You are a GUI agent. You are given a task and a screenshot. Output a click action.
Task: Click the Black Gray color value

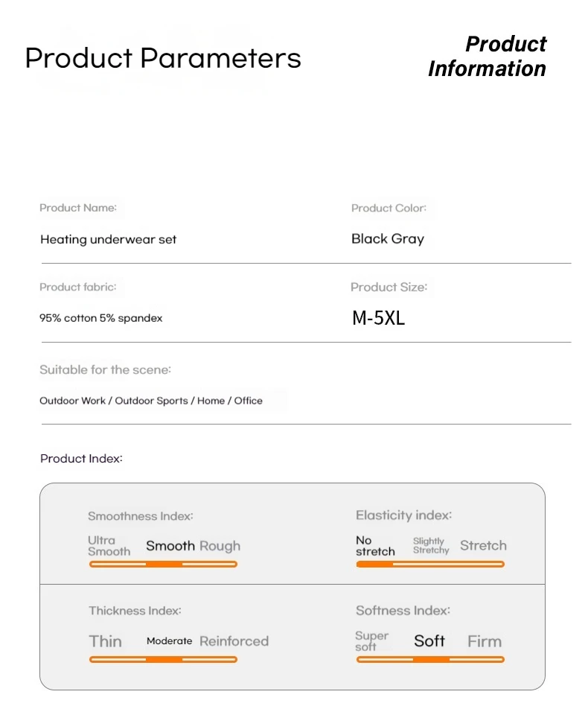[388, 239]
